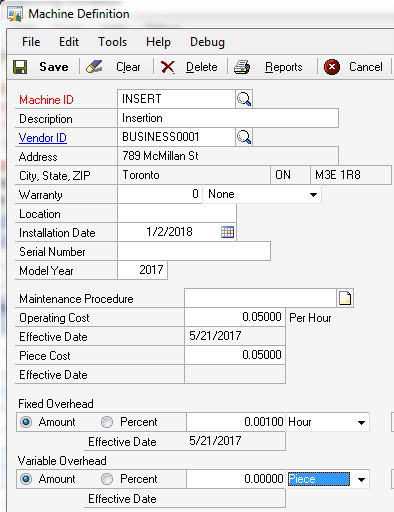Click the empty Location field

click(177, 213)
